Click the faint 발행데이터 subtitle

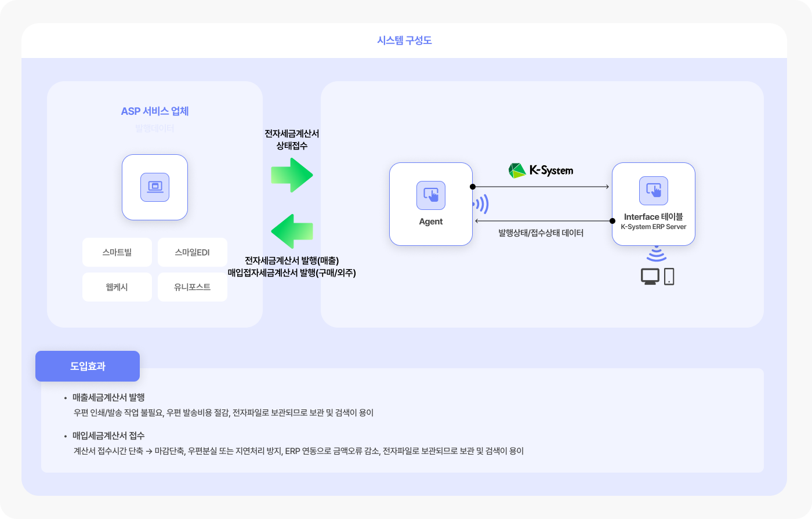(x=155, y=128)
